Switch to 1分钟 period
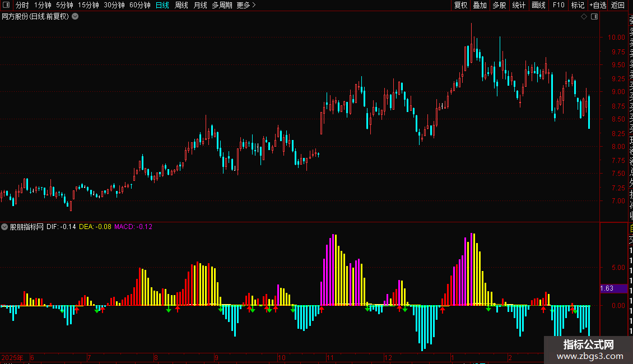Viewport: 633px width, 364px height. click(43, 5)
